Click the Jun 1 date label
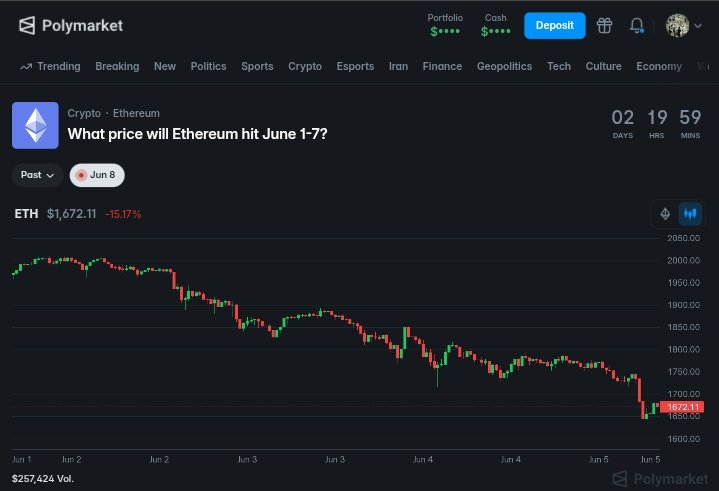The height and width of the screenshot is (491, 719). coord(22,459)
